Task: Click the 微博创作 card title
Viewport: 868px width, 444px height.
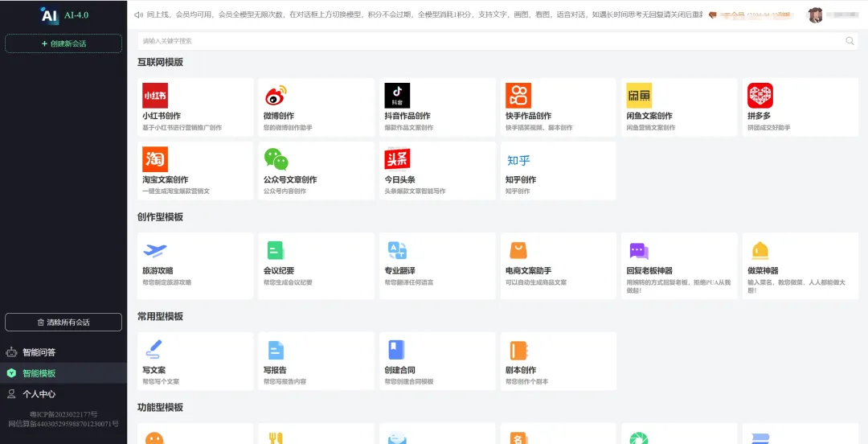Action: [x=279, y=116]
